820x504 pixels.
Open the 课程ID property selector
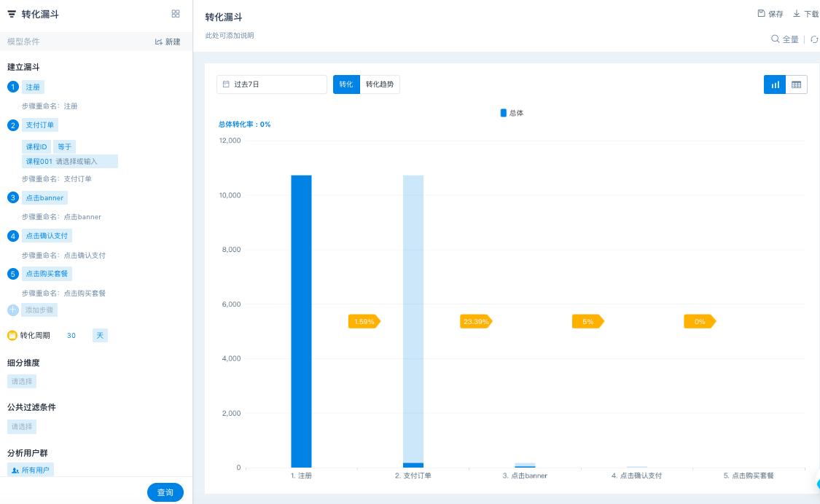point(36,147)
